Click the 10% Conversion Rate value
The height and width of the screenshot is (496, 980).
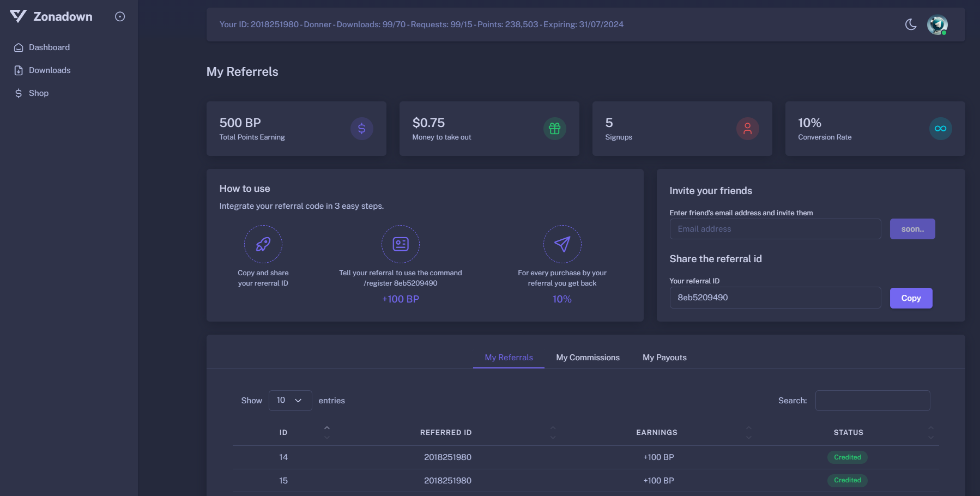click(809, 123)
